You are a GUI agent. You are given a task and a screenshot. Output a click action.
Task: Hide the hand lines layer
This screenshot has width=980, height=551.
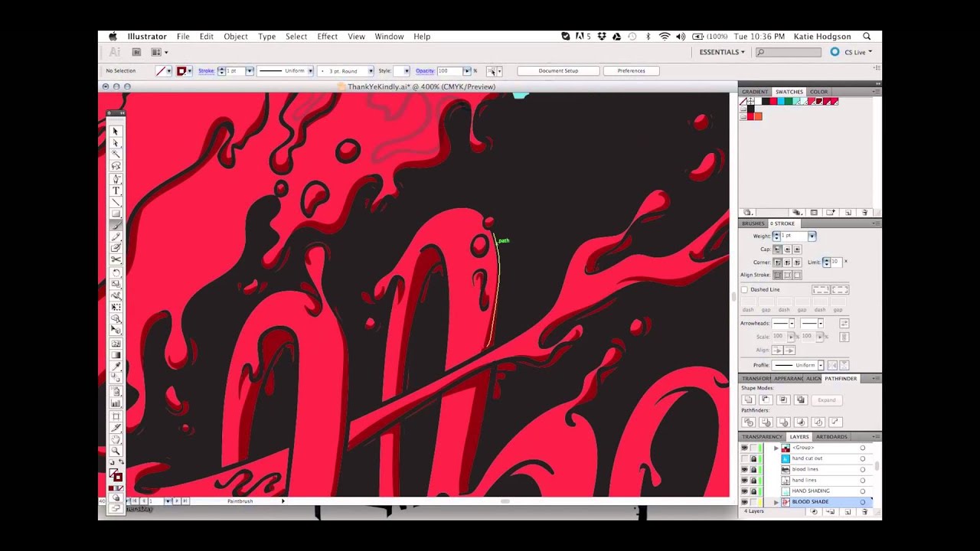click(x=744, y=480)
